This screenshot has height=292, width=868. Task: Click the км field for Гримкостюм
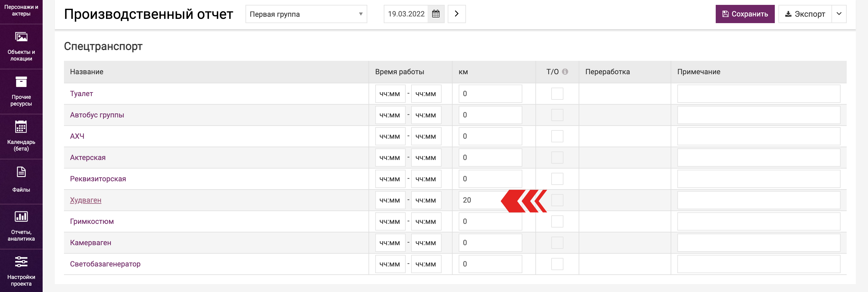pyautogui.click(x=490, y=221)
